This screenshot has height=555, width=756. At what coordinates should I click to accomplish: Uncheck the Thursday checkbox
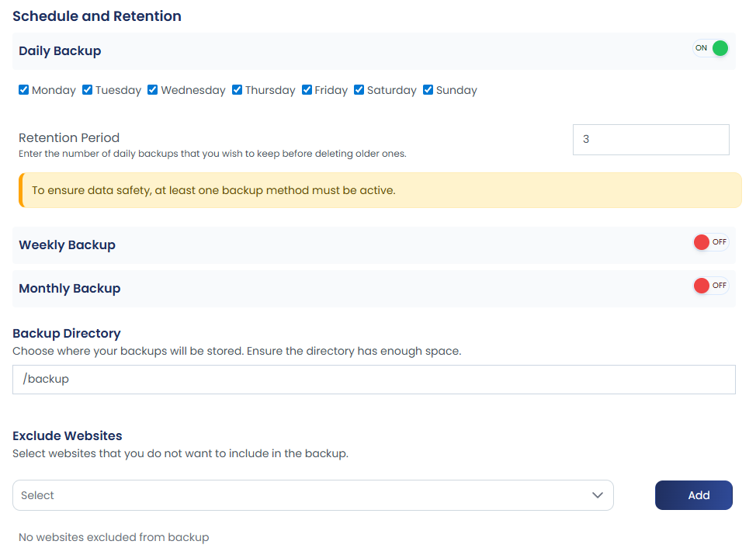pyautogui.click(x=237, y=90)
